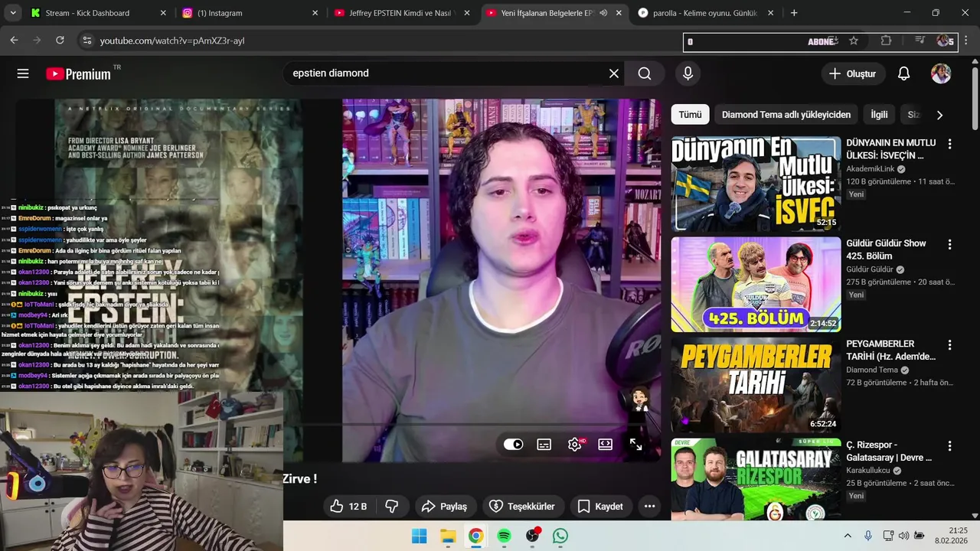The height and width of the screenshot is (551, 980).
Task: Share the video using Paylaş
Action: click(x=444, y=506)
